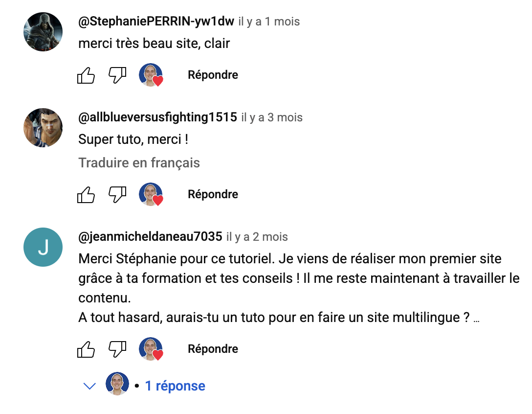Viewport: 532px width, 414px height.
Task: Click the chevron arrow beside 1 réponse
Action: (89, 386)
